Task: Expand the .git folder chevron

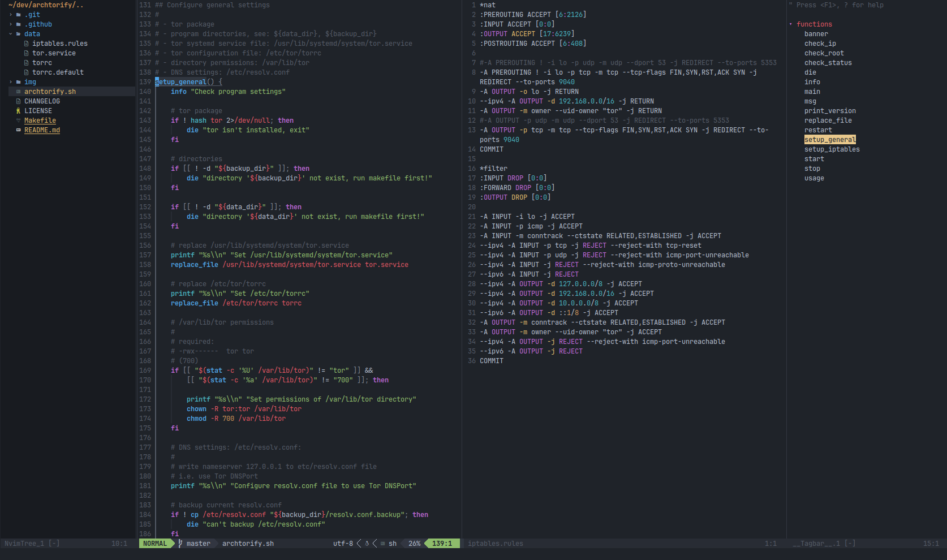Action: pyautogui.click(x=11, y=15)
